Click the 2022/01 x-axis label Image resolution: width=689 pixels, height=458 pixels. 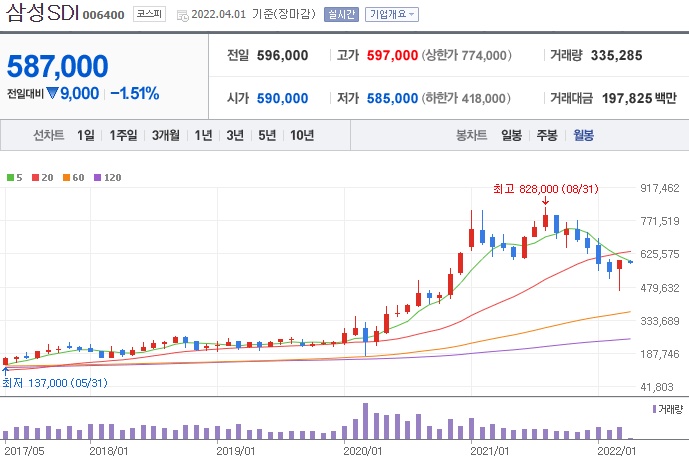(x=616, y=451)
